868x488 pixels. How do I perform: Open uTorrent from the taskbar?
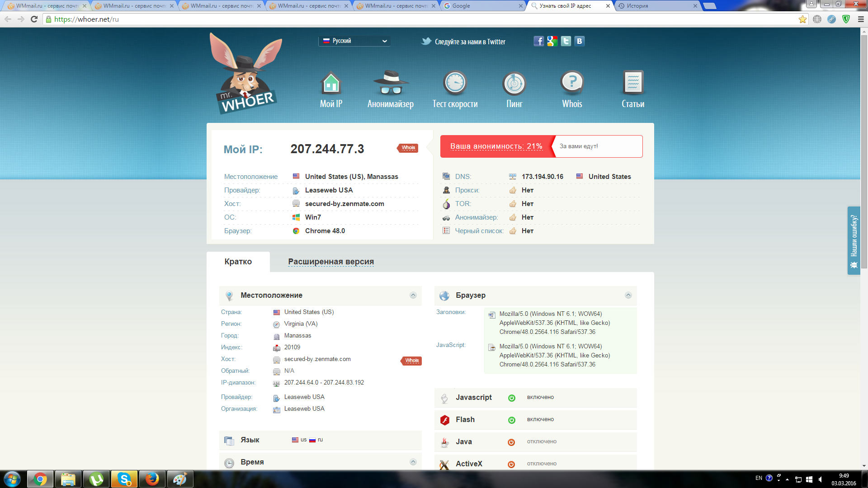click(96, 479)
